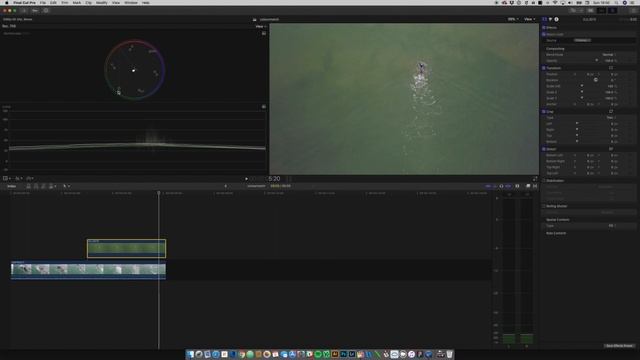The width and height of the screenshot is (640, 360).
Task: Toggle the Effects section checkbox
Action: point(544,28)
